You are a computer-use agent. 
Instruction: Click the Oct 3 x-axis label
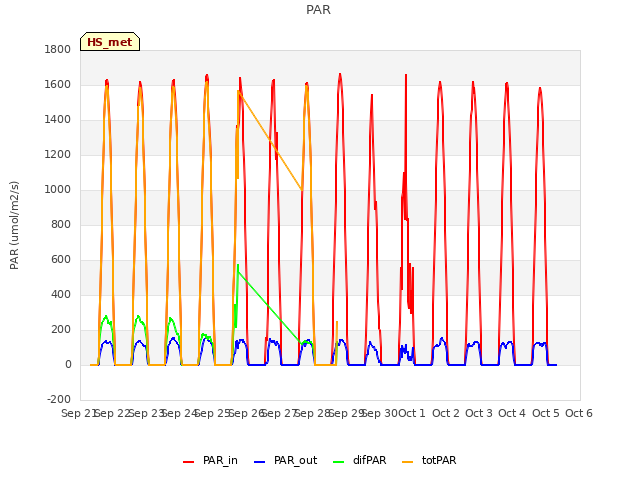click(x=479, y=413)
